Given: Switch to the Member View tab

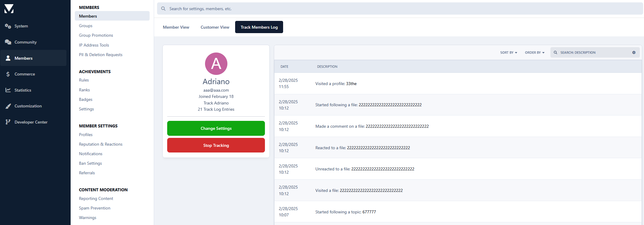Looking at the screenshot, I should (176, 27).
